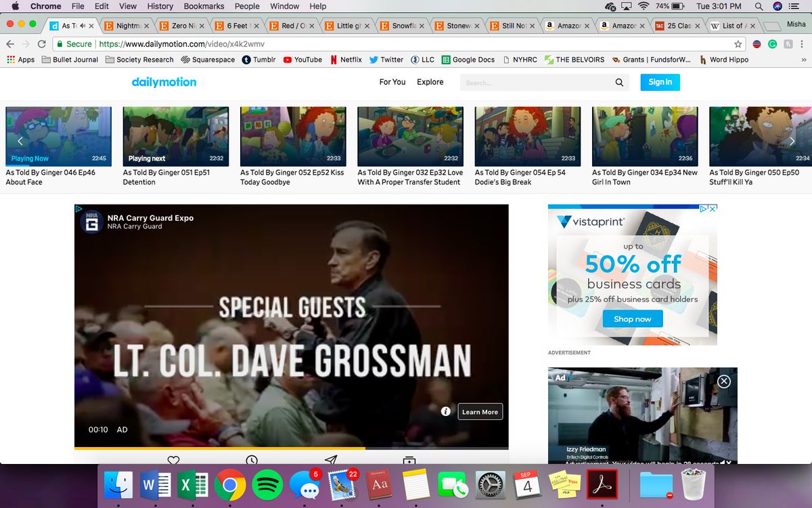
Task: Open the Google Docs bookmark
Action: (468, 60)
